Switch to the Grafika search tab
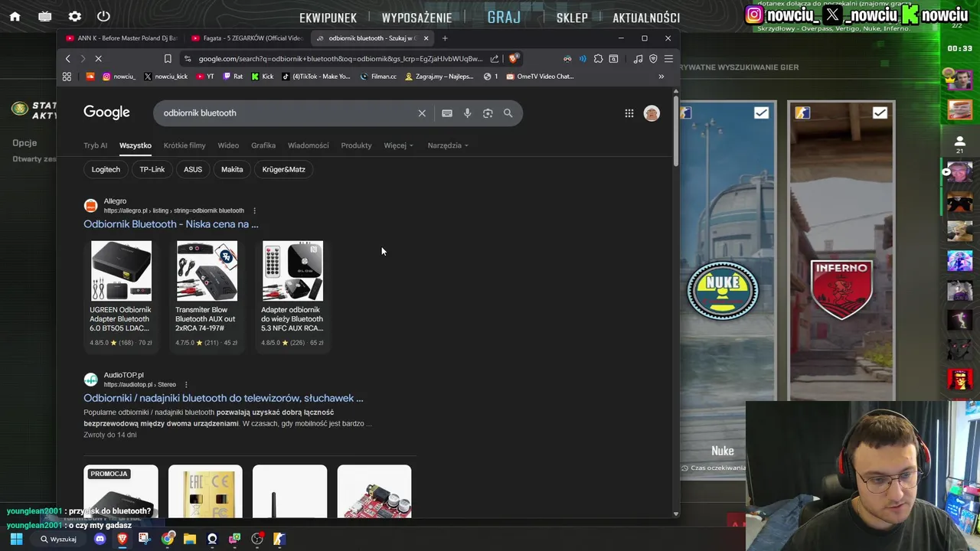The image size is (980, 551). (x=263, y=145)
